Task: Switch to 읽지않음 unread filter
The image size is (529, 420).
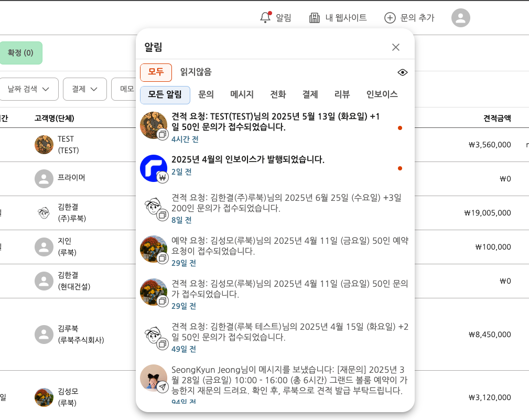Action: pos(196,72)
